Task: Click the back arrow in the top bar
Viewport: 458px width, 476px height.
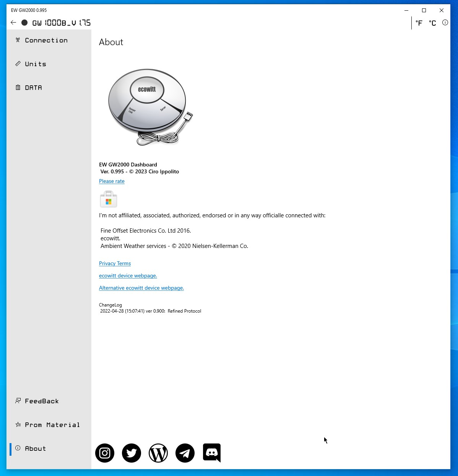Action: (13, 22)
